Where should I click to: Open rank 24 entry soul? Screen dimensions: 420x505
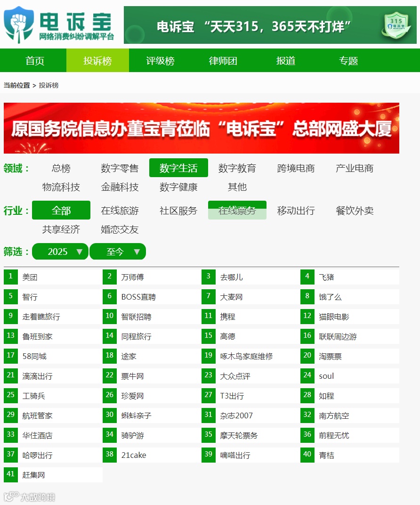coord(350,376)
